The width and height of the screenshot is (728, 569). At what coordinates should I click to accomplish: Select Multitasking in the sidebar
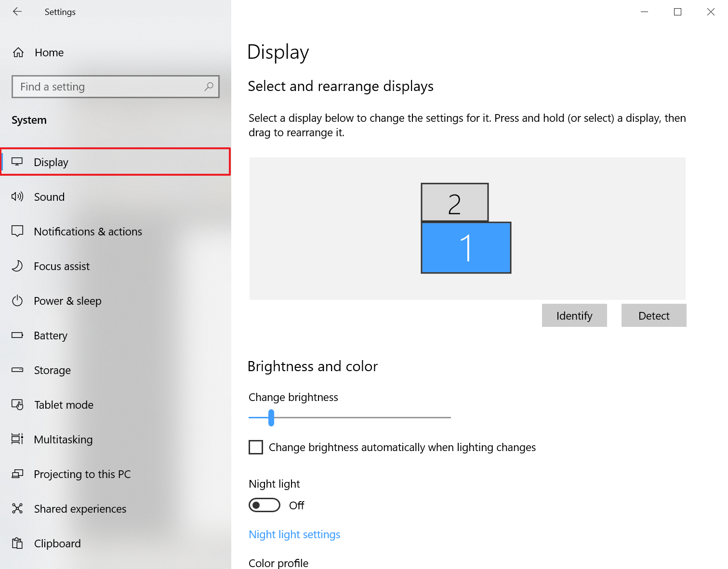point(63,440)
